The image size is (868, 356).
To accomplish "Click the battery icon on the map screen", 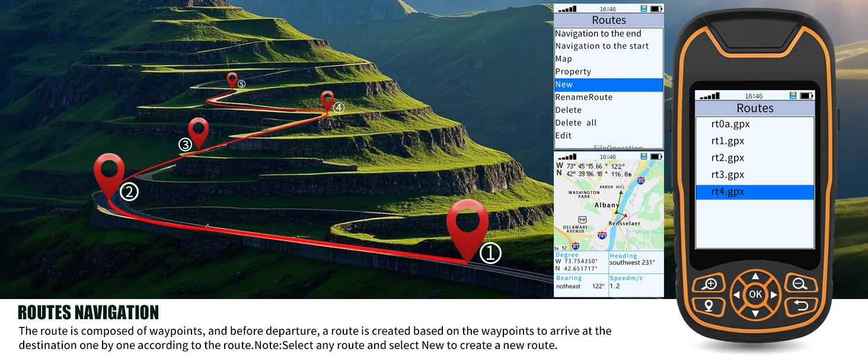I will [x=656, y=157].
